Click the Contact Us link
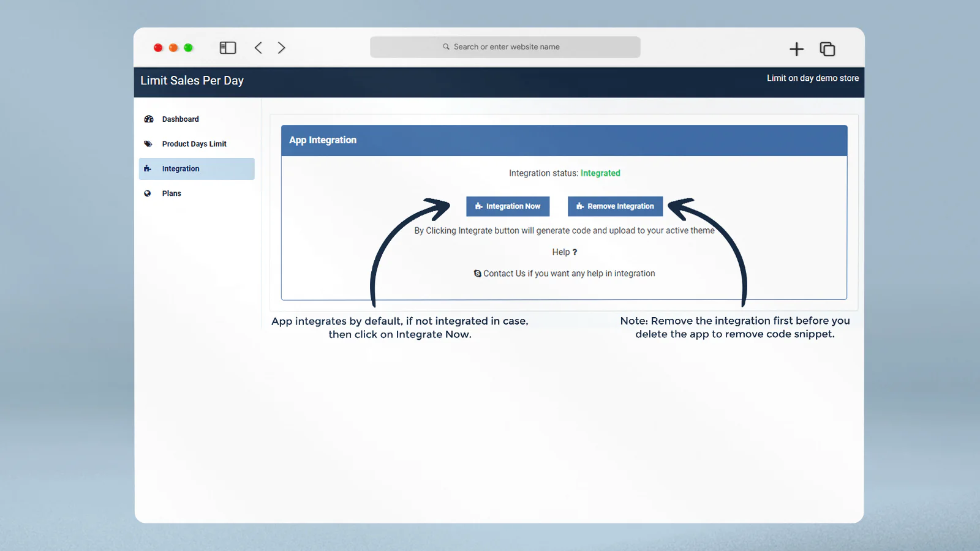The image size is (980, 551). point(504,274)
